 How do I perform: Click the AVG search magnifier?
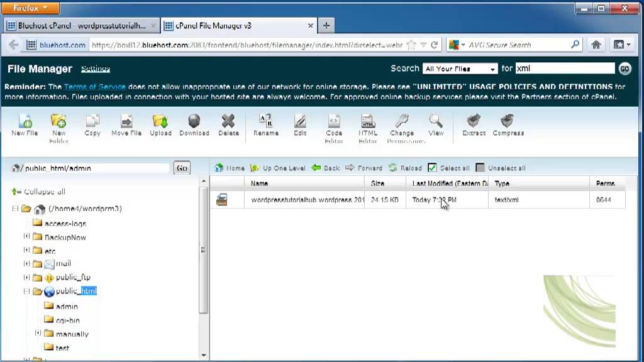click(x=575, y=45)
